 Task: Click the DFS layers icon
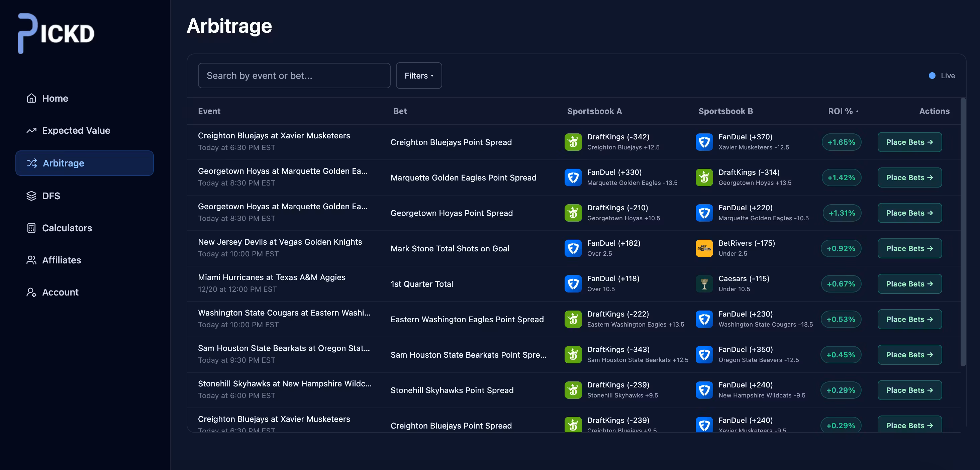(x=31, y=196)
